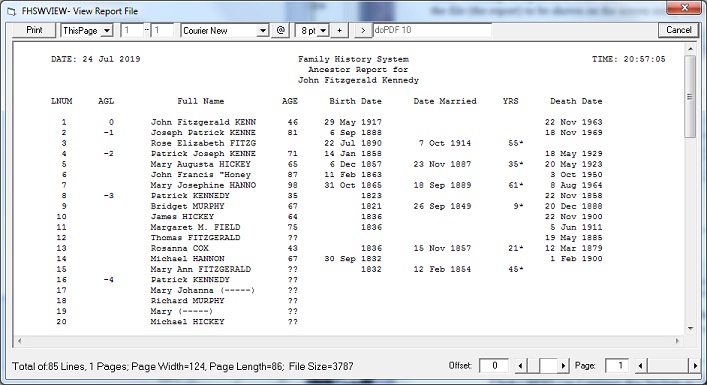
Task: Click the vertical scrollbar down arrow
Action: [x=690, y=329]
